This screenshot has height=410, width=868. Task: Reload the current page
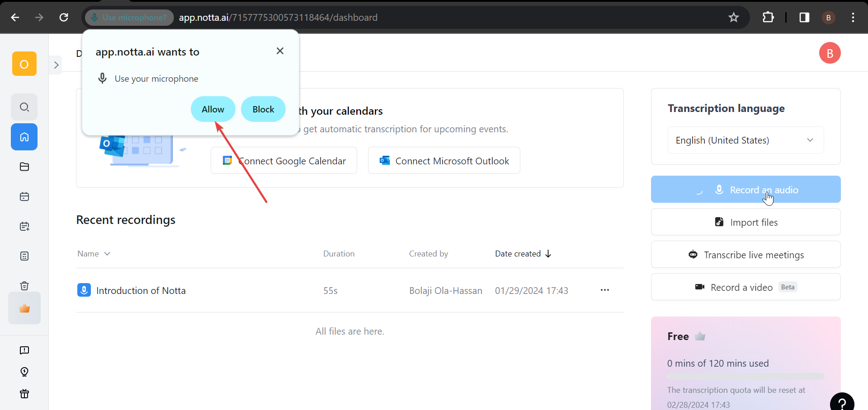(x=64, y=17)
